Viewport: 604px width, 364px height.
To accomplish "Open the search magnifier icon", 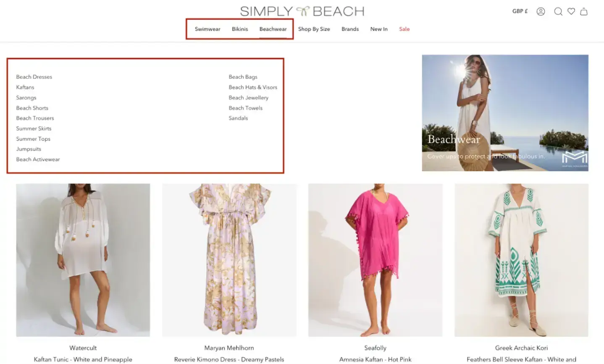I will pos(558,11).
